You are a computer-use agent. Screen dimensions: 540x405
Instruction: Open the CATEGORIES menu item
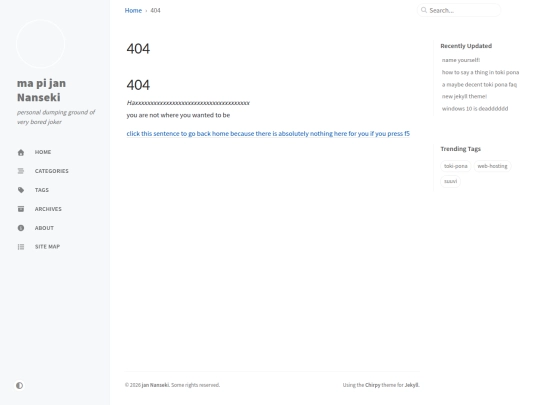52,171
